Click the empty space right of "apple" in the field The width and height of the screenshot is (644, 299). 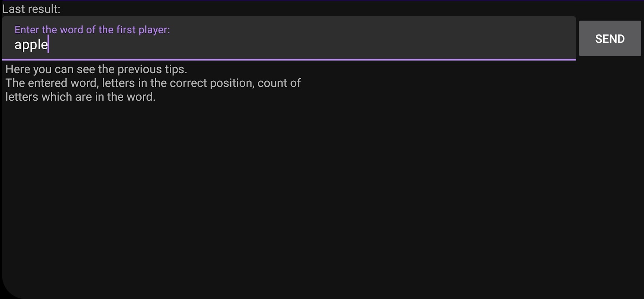point(299,45)
